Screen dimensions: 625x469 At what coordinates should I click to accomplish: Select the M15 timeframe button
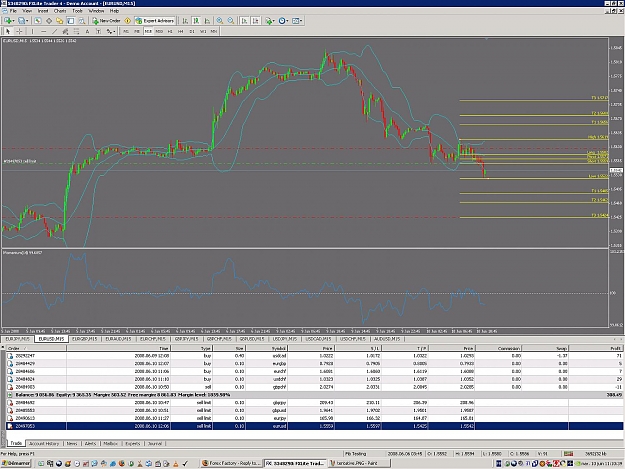pyautogui.click(x=148, y=31)
